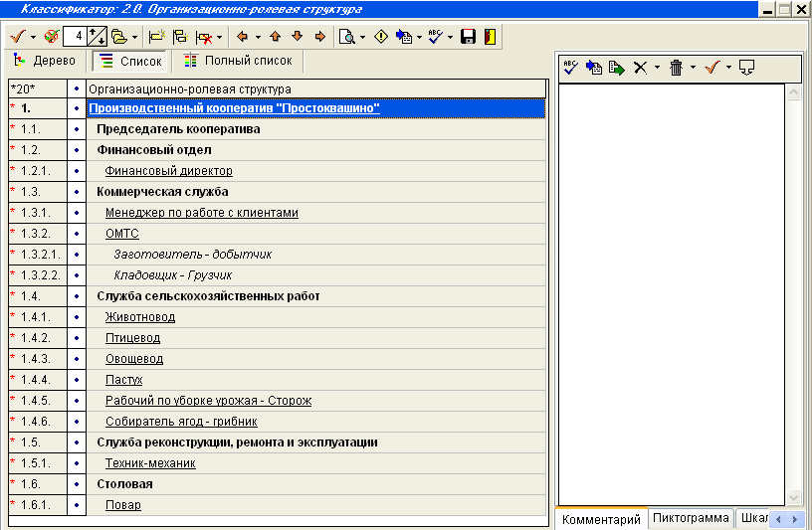Click the open folders icon
Screen dimensions: 812x530
pos(119,37)
